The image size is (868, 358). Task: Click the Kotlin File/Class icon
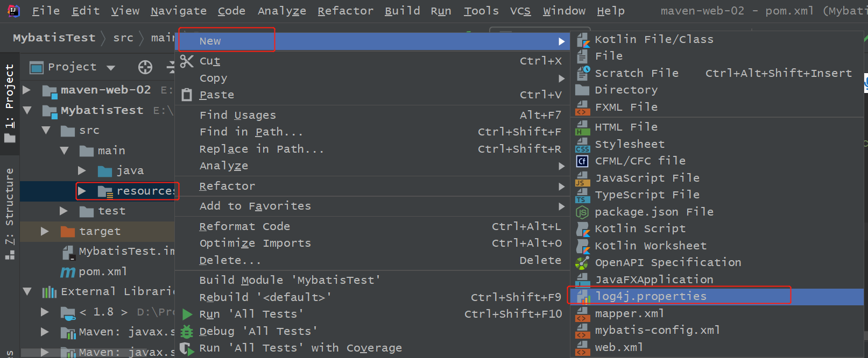tap(583, 40)
